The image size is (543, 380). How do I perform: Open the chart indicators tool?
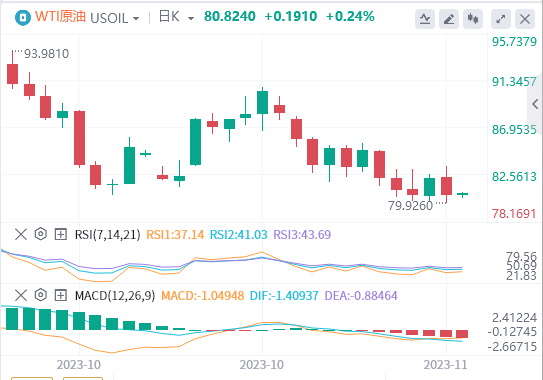pyautogui.click(x=425, y=19)
